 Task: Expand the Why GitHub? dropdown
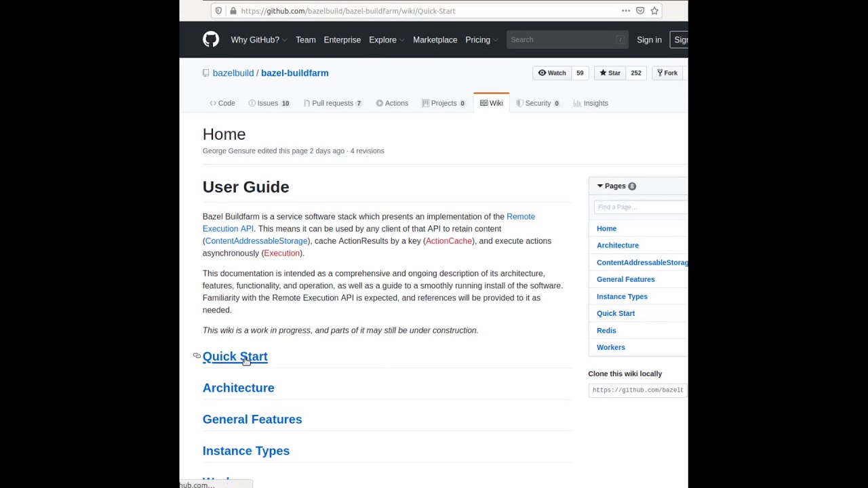258,40
